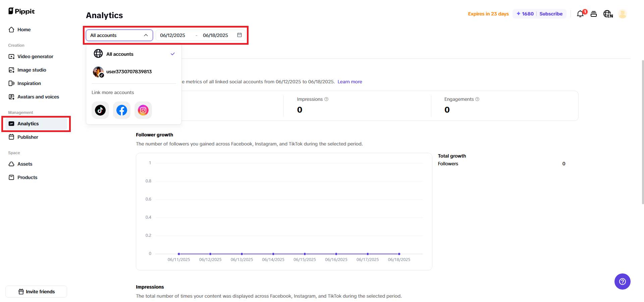
Task: Open the date range calendar picker
Action: pyautogui.click(x=239, y=35)
